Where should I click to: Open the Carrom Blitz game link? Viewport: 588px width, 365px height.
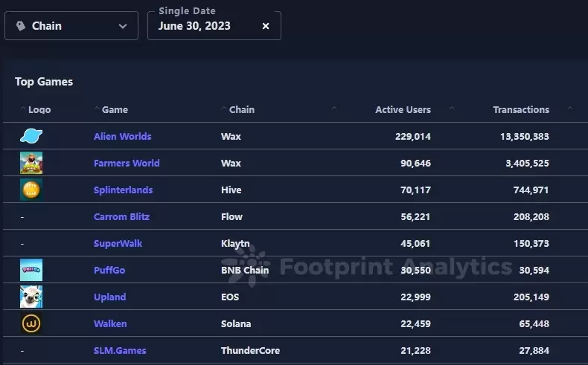121,216
